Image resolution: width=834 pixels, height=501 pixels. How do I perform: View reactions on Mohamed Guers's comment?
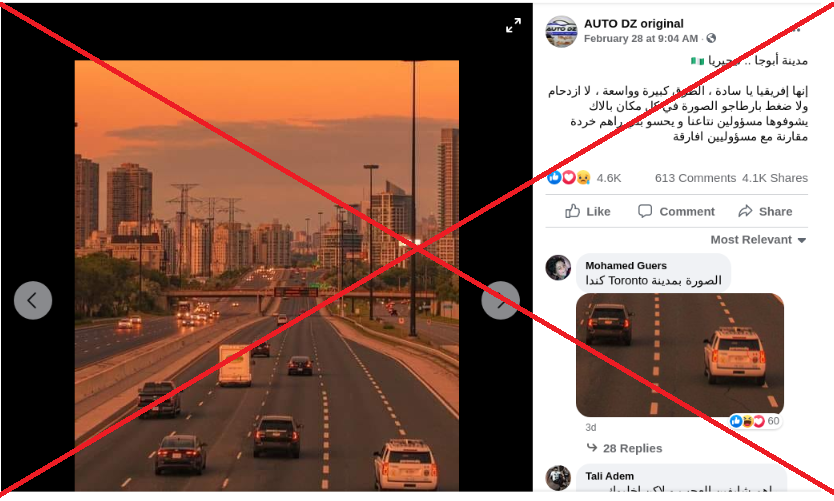click(x=755, y=421)
